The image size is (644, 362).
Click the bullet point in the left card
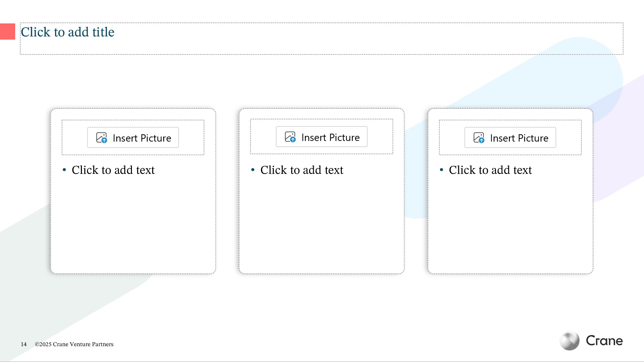click(x=64, y=170)
